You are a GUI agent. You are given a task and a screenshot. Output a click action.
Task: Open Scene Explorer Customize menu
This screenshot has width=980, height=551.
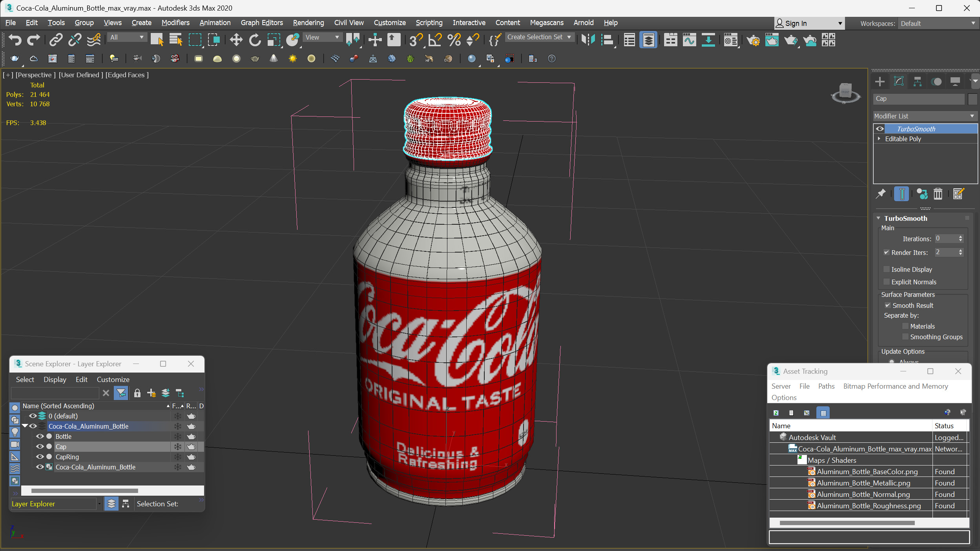(113, 380)
